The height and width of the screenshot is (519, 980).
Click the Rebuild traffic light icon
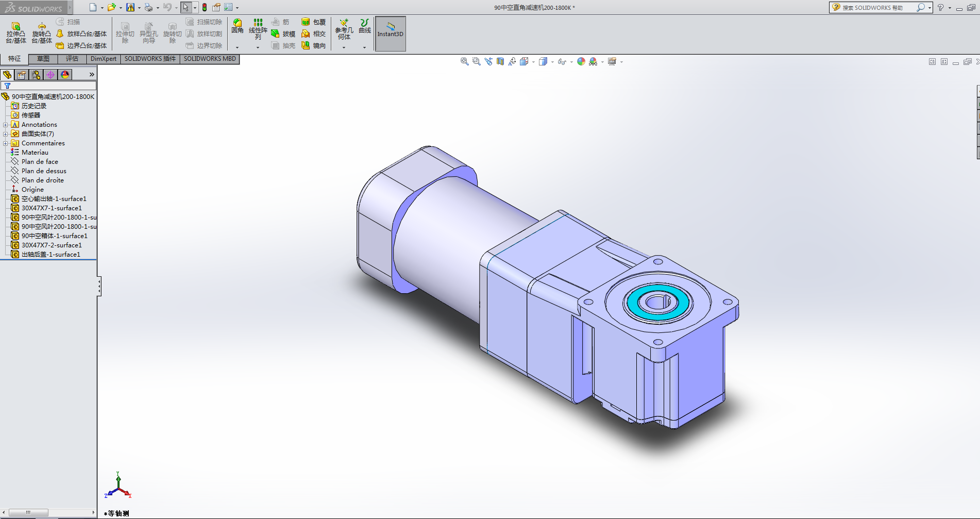coord(205,7)
